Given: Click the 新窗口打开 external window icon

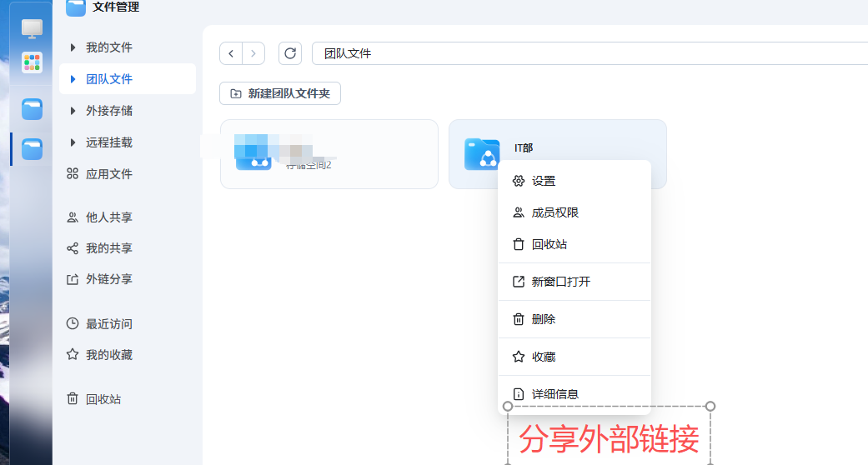Looking at the screenshot, I should coord(518,282).
